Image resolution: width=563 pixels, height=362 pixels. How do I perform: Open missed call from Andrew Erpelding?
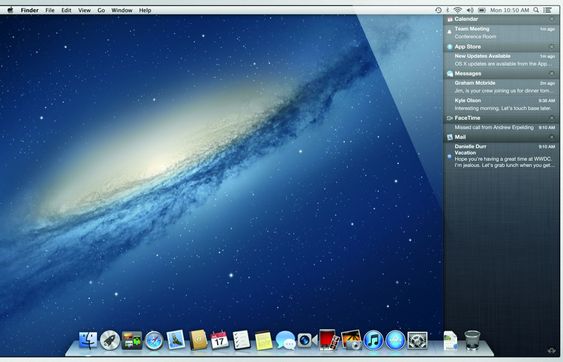(x=501, y=127)
